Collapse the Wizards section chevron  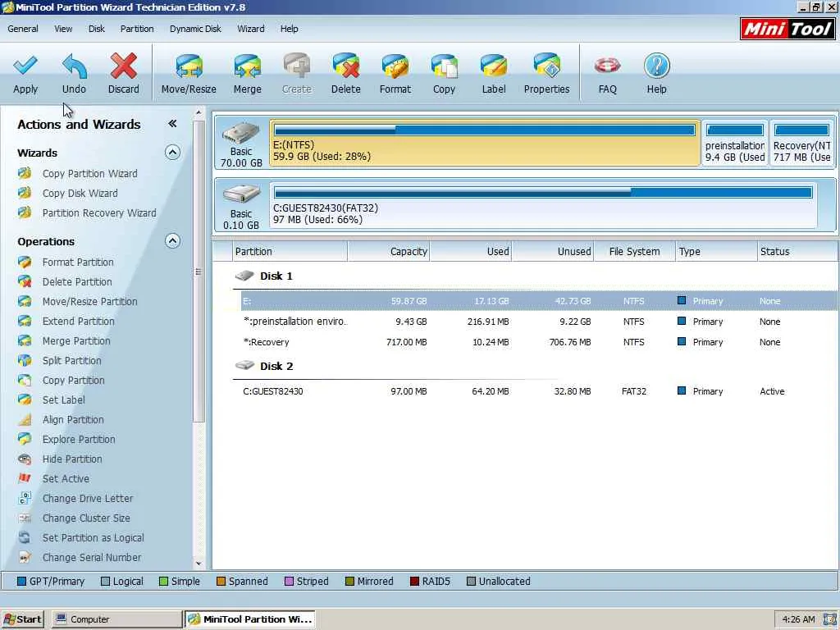(172, 153)
